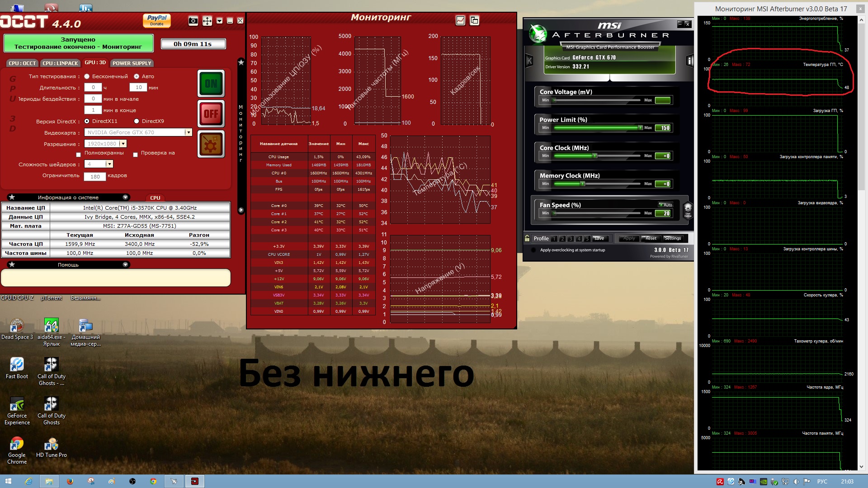Click the Core Clock slider handle
868x488 pixels.
point(595,156)
